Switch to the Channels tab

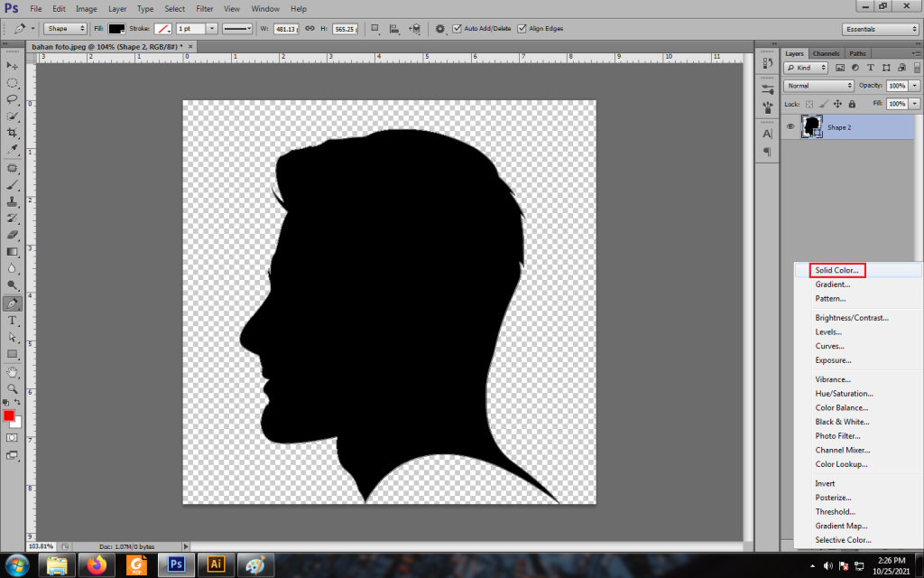click(x=826, y=54)
